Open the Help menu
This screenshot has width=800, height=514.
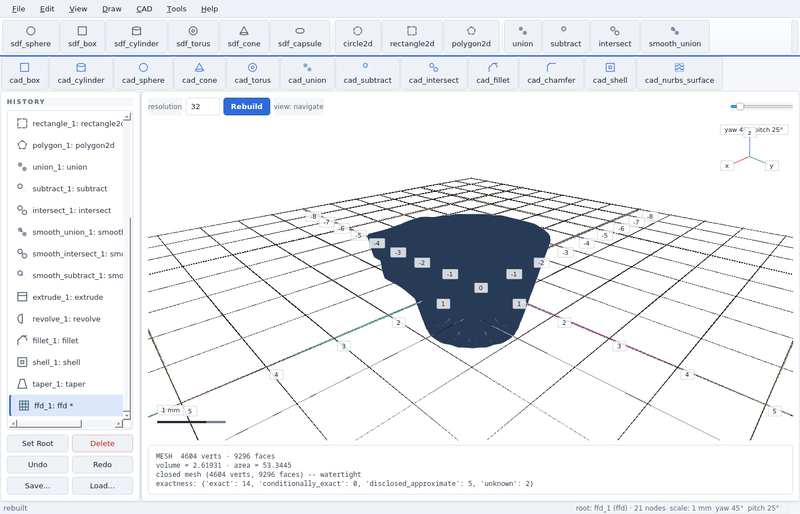(209, 9)
